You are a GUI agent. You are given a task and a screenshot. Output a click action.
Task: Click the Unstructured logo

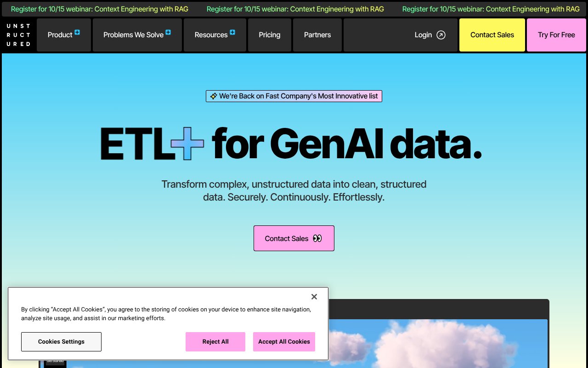click(x=19, y=34)
